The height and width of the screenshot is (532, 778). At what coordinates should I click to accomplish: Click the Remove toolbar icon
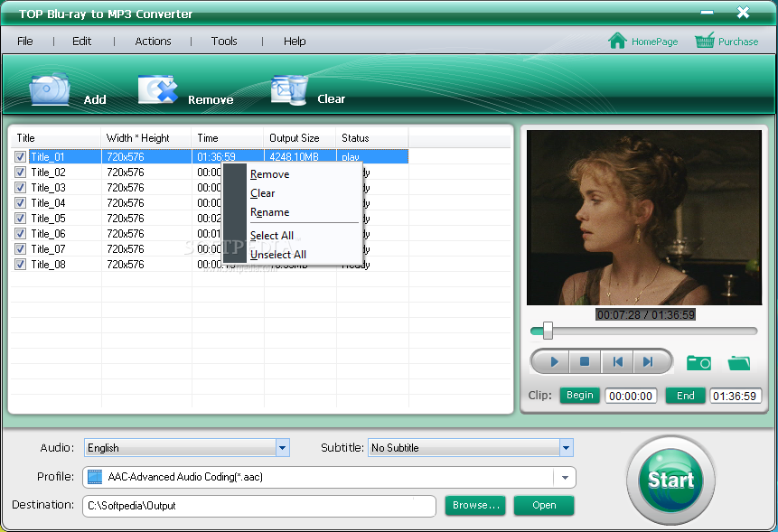[x=158, y=89]
